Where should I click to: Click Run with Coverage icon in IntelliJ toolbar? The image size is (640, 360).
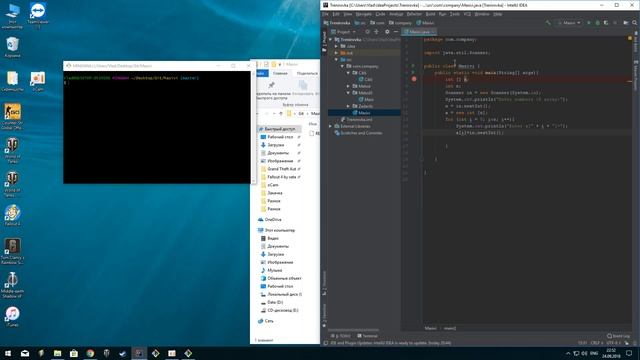(606, 23)
